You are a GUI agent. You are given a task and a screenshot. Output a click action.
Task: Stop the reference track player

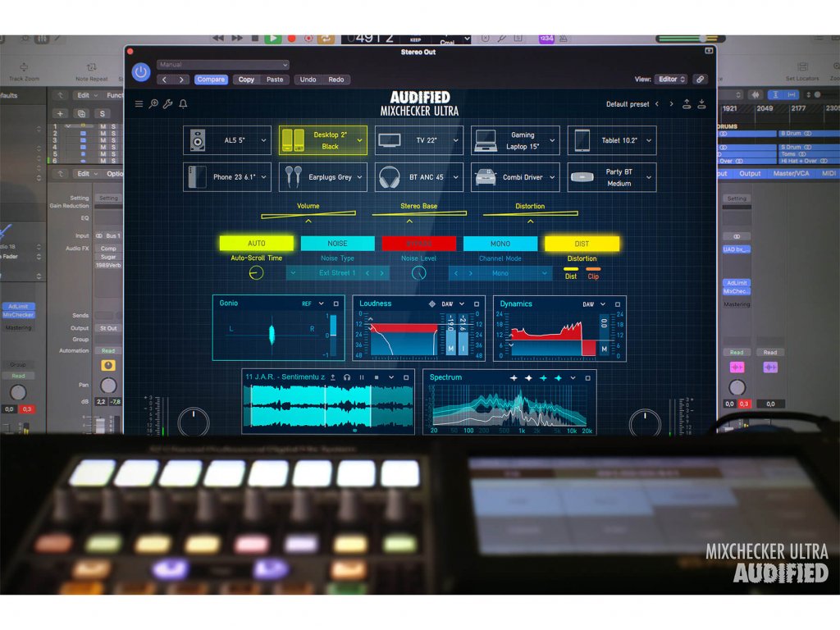(x=376, y=377)
